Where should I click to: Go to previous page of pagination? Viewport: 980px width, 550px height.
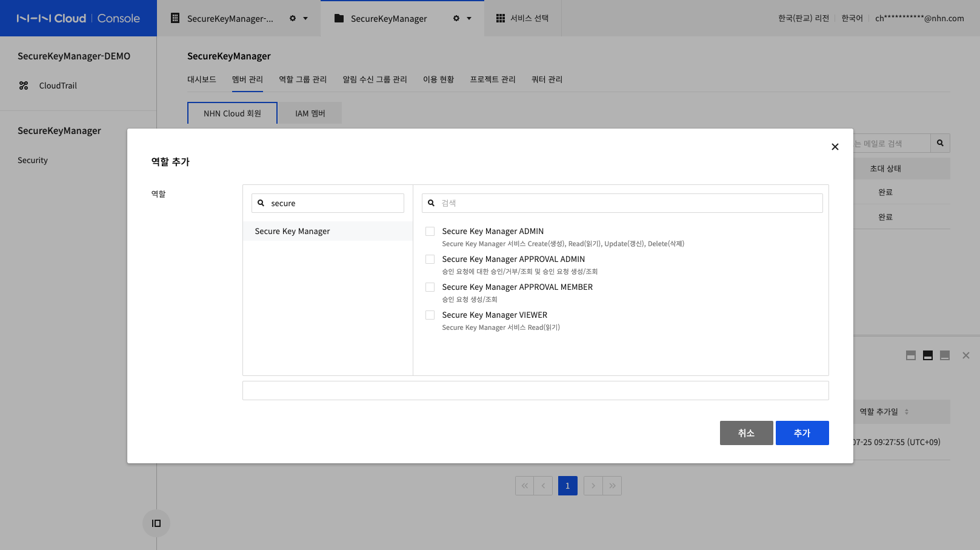pos(544,486)
